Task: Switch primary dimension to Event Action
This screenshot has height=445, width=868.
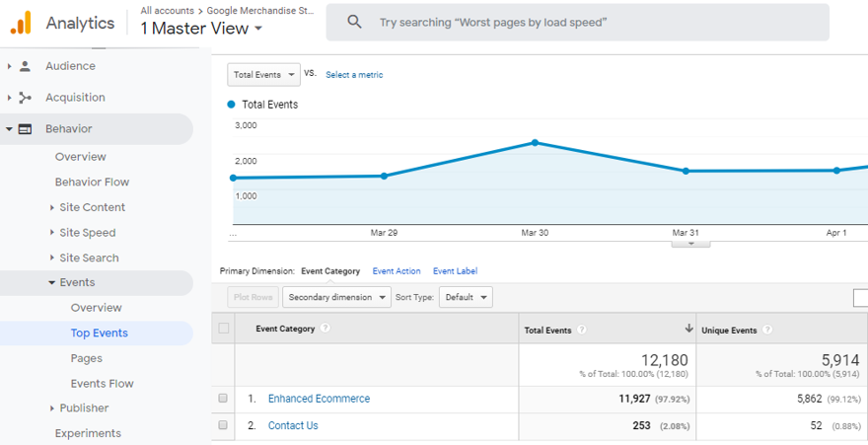Action: tap(397, 271)
